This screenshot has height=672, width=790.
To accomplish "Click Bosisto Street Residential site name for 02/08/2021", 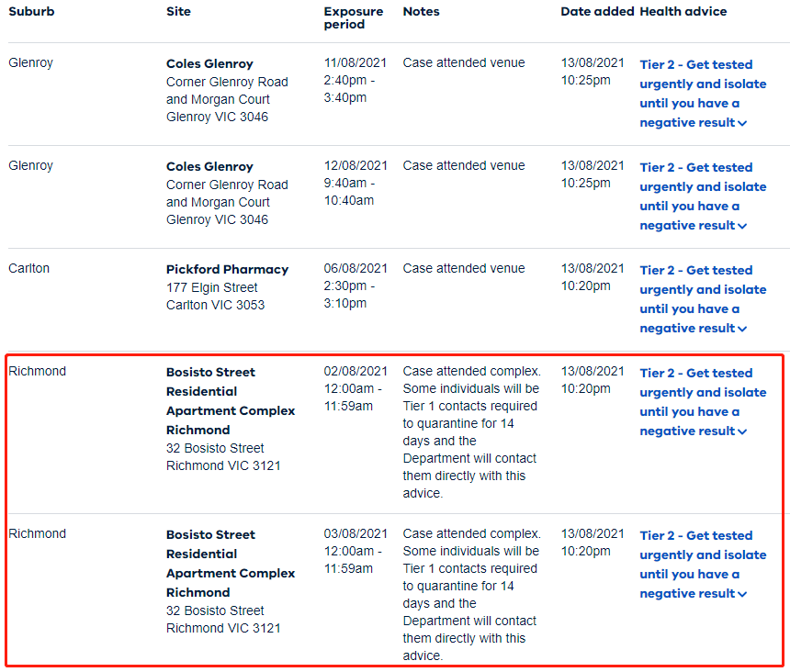I will pyautogui.click(x=230, y=401).
